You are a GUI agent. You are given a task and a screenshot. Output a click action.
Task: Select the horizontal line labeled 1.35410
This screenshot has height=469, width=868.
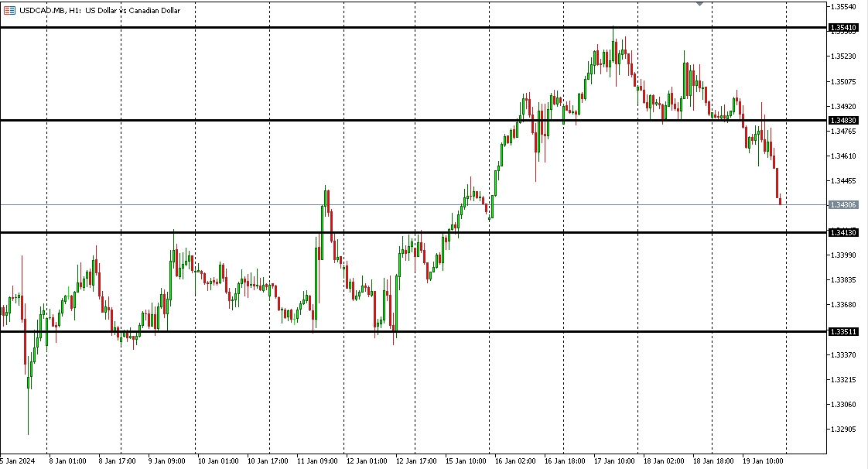click(x=413, y=27)
